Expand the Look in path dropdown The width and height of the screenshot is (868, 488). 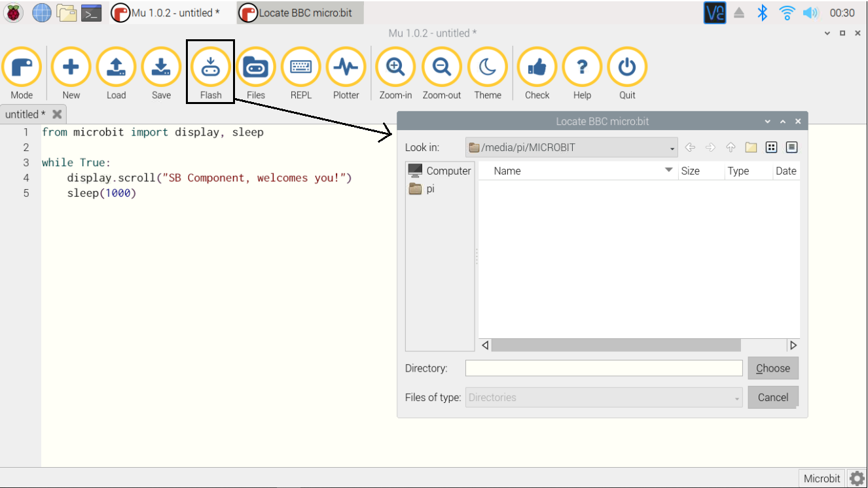pyautogui.click(x=571, y=147)
